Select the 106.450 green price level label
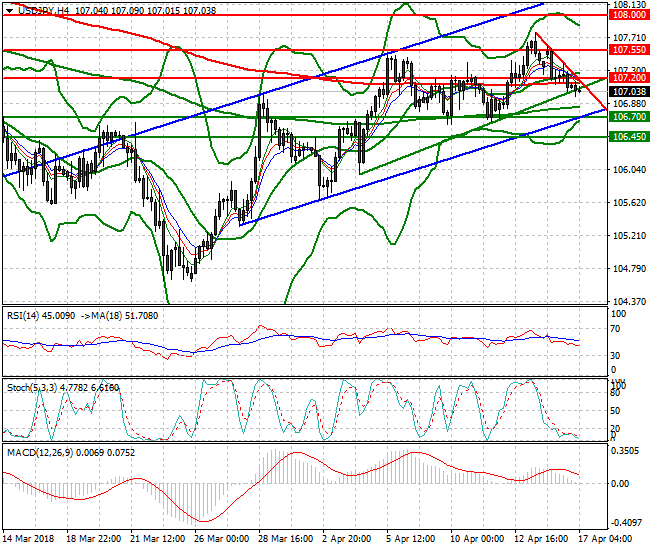 click(629, 136)
